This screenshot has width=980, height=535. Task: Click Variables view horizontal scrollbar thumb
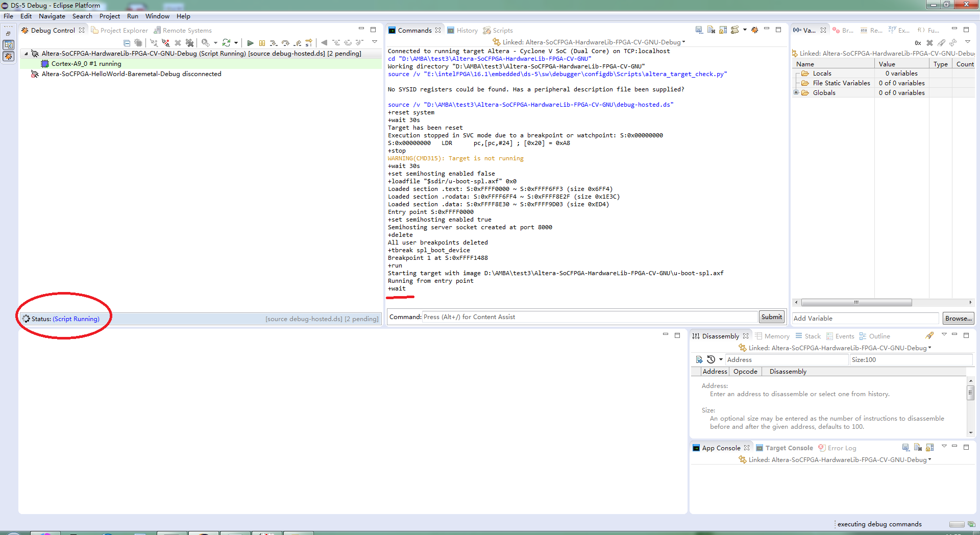click(856, 302)
